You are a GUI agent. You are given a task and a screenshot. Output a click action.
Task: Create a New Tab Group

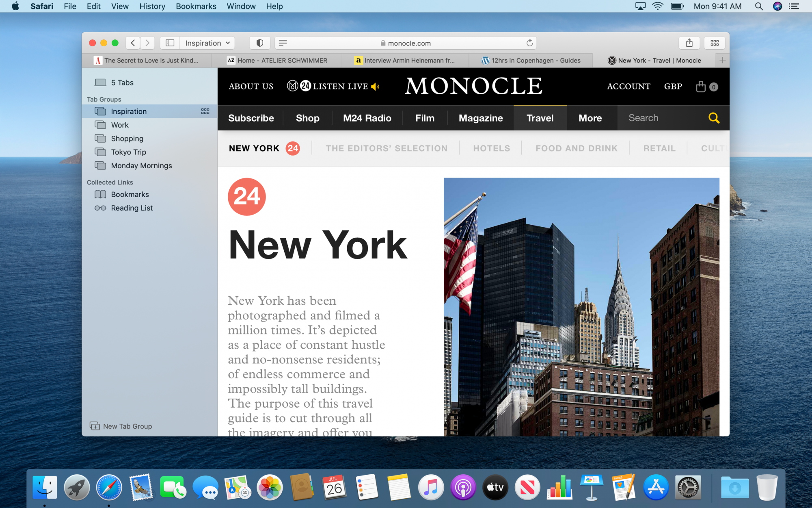(x=121, y=426)
